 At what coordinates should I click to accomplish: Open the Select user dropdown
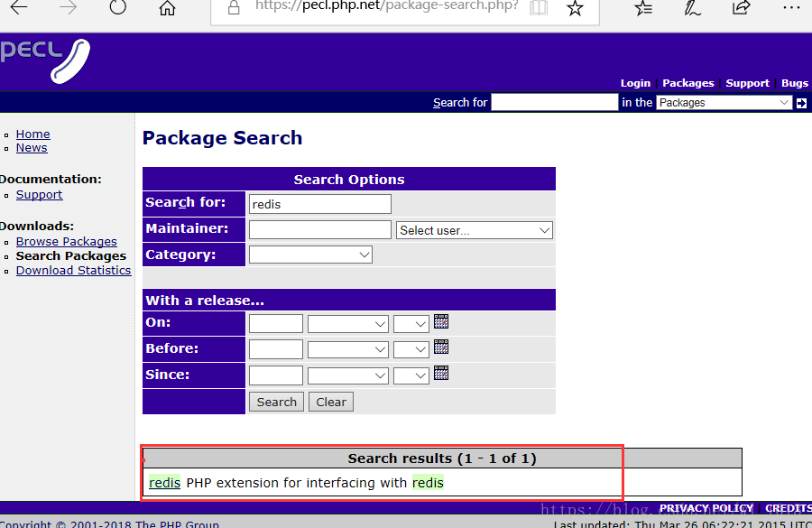pyautogui.click(x=475, y=230)
